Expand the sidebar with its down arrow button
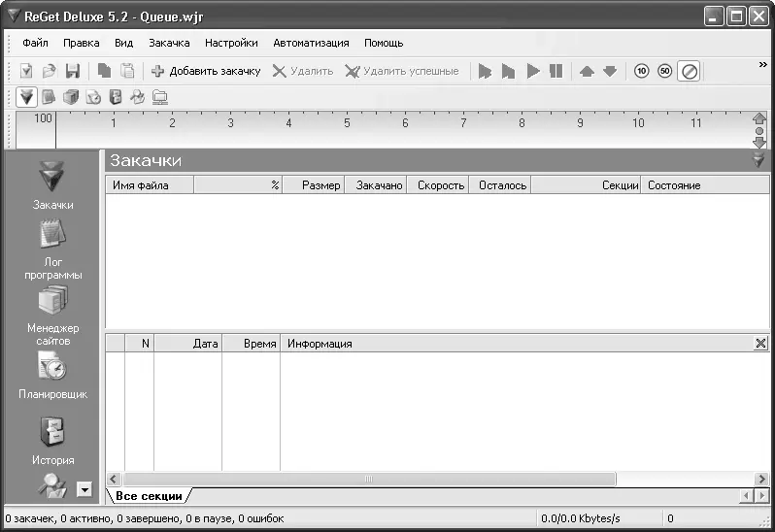 (84, 490)
